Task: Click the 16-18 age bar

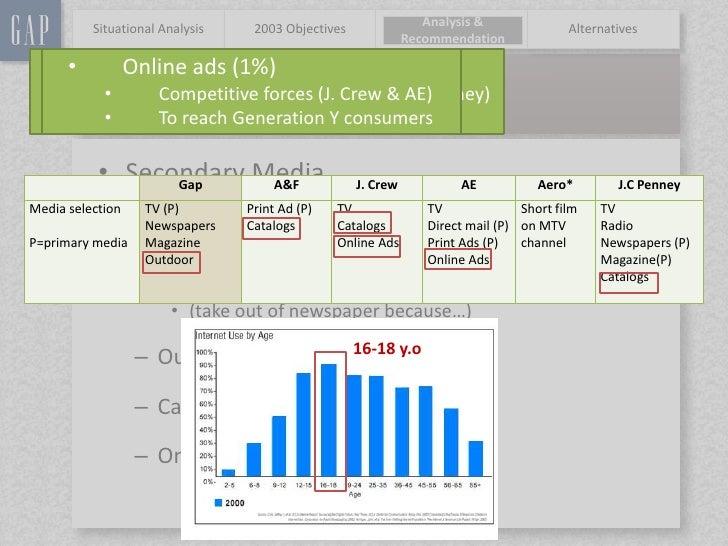Action: pyautogui.click(x=329, y=420)
